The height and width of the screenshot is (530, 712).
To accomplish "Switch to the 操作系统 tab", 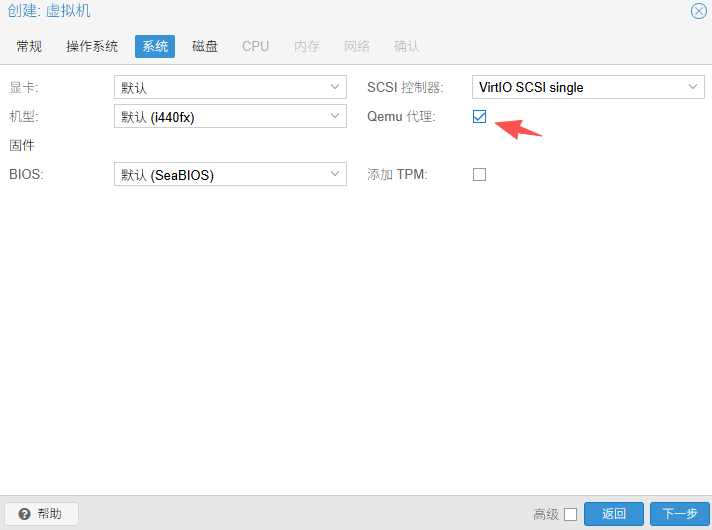I will (x=92, y=46).
